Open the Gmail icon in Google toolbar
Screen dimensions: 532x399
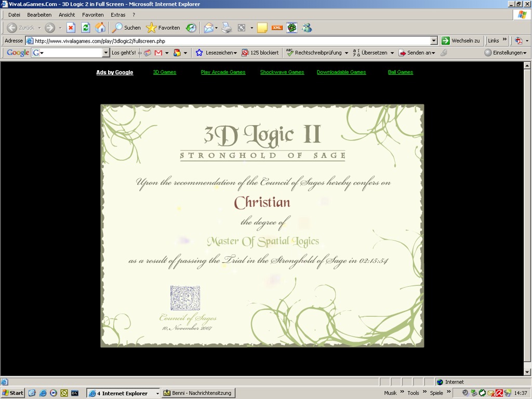point(158,52)
